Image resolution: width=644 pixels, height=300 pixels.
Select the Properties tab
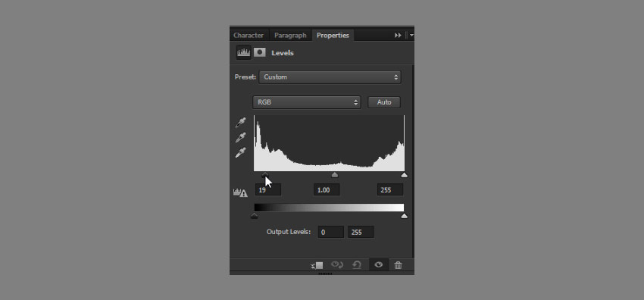pos(333,36)
